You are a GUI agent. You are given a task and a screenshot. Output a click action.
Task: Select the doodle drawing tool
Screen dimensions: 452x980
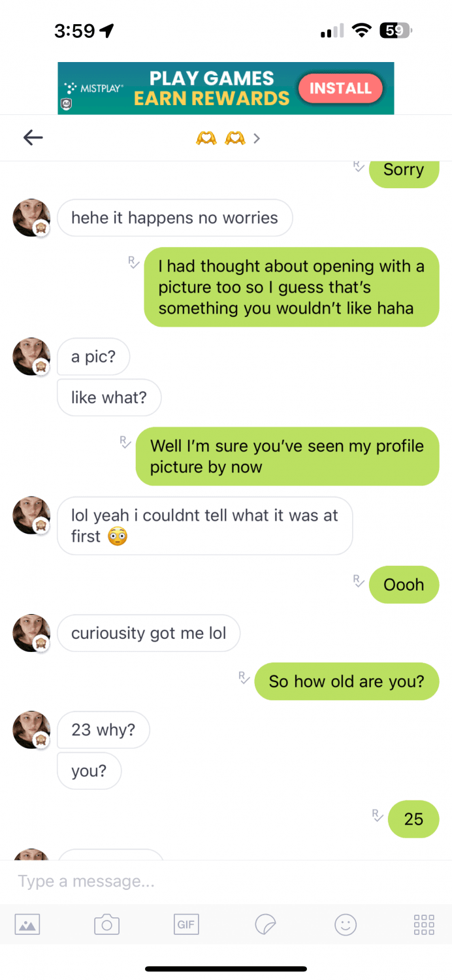[x=266, y=924]
